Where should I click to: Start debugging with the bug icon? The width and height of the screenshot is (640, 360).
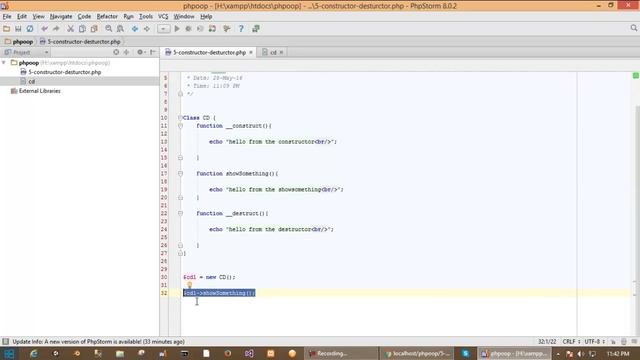click(189, 29)
